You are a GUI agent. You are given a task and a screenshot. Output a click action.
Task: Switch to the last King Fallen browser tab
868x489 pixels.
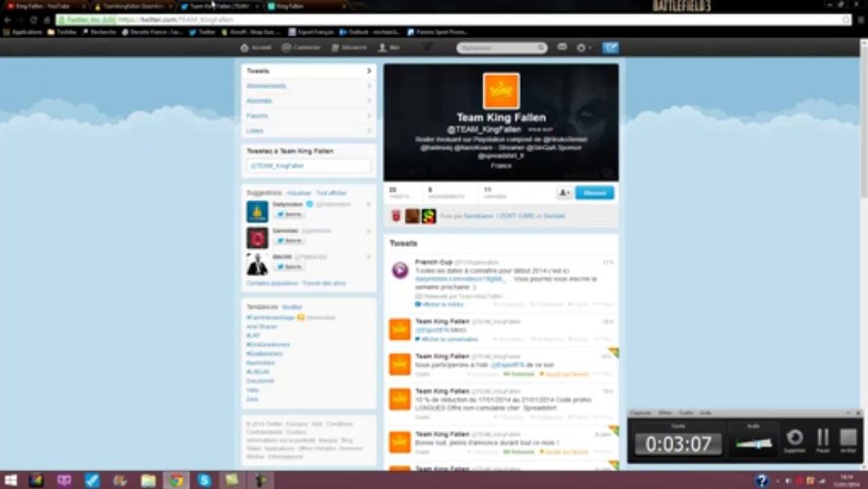click(x=307, y=6)
